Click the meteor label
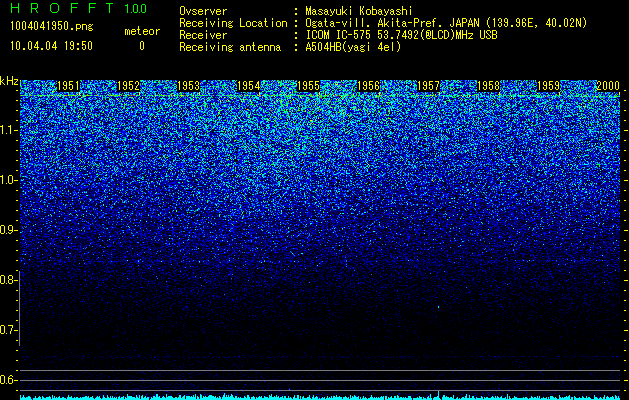 click(142, 31)
